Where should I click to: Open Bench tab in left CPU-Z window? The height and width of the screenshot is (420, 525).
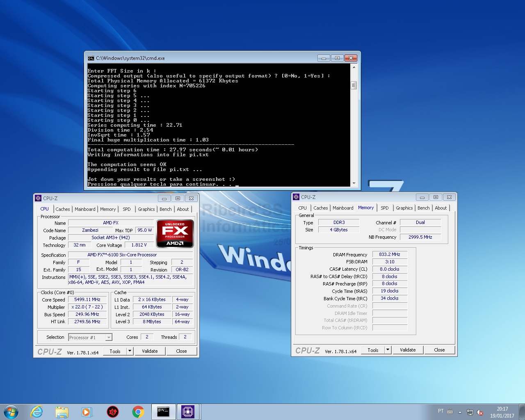(166, 209)
